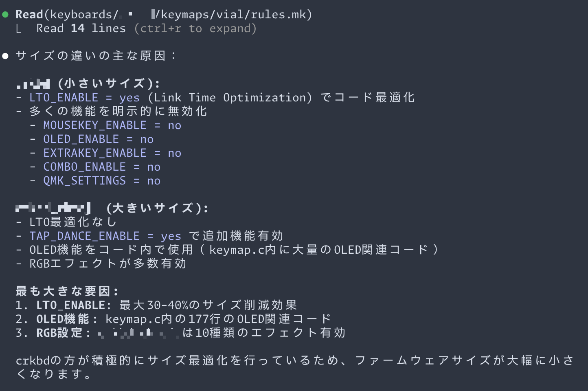Click the white bullet before サイズの違いの主な原因
588x391 pixels.
tap(5, 56)
